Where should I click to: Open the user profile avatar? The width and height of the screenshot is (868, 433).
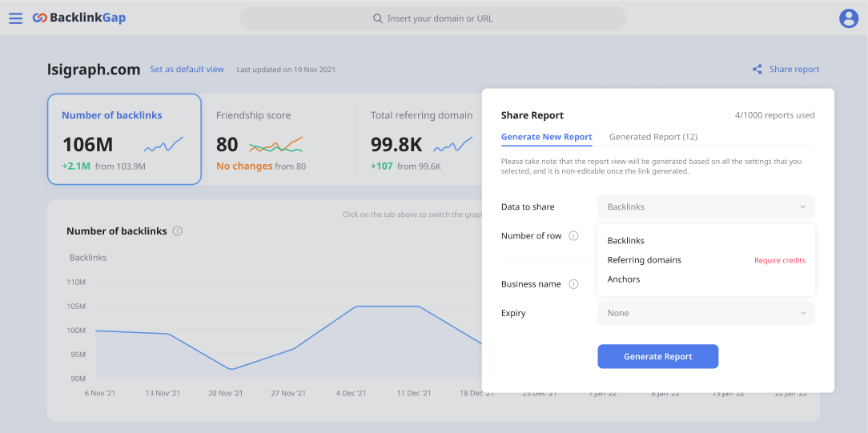tap(848, 18)
